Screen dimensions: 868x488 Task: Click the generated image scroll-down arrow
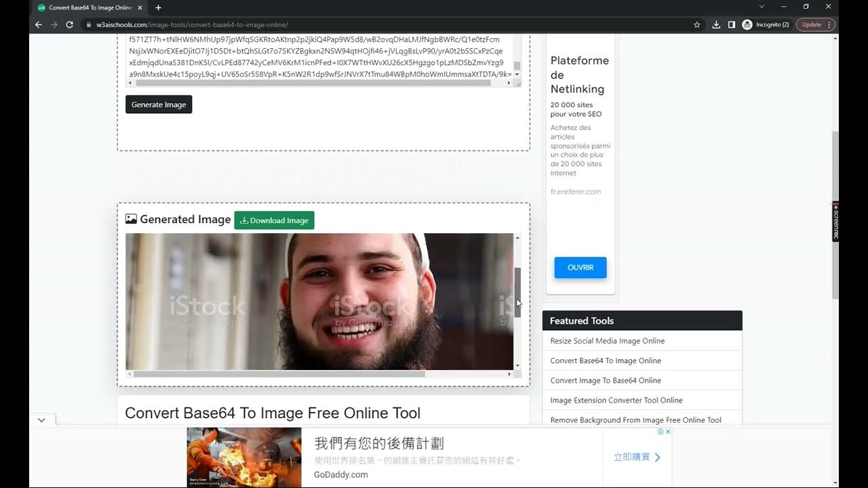tap(517, 366)
